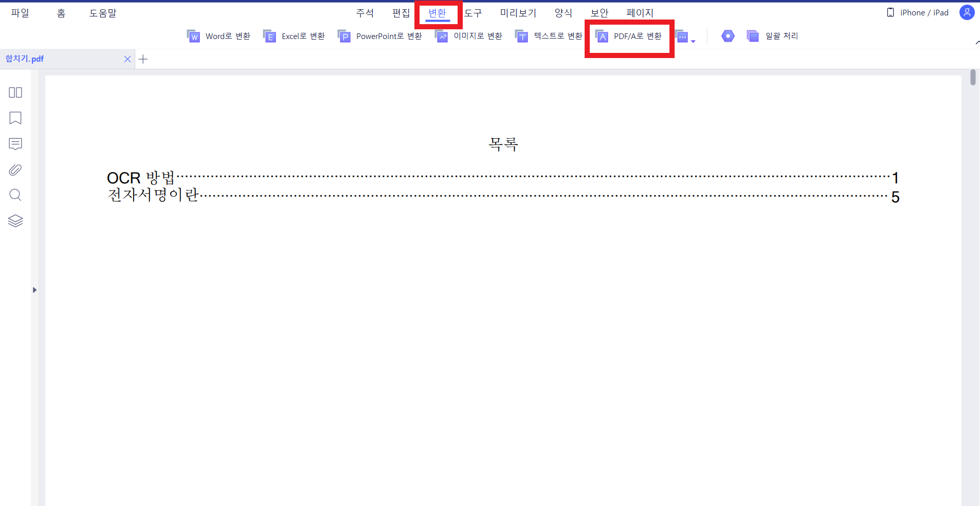This screenshot has width=980, height=506.
Task: Open the 파일 menu
Action: pos(20,13)
